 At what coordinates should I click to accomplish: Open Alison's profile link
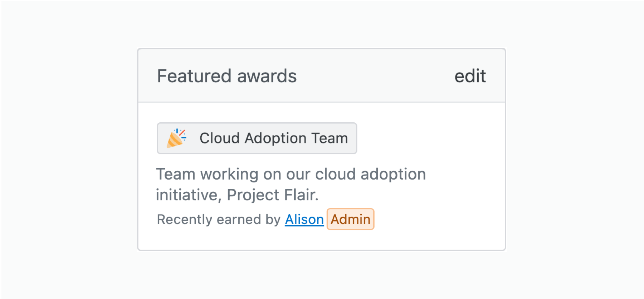click(304, 219)
